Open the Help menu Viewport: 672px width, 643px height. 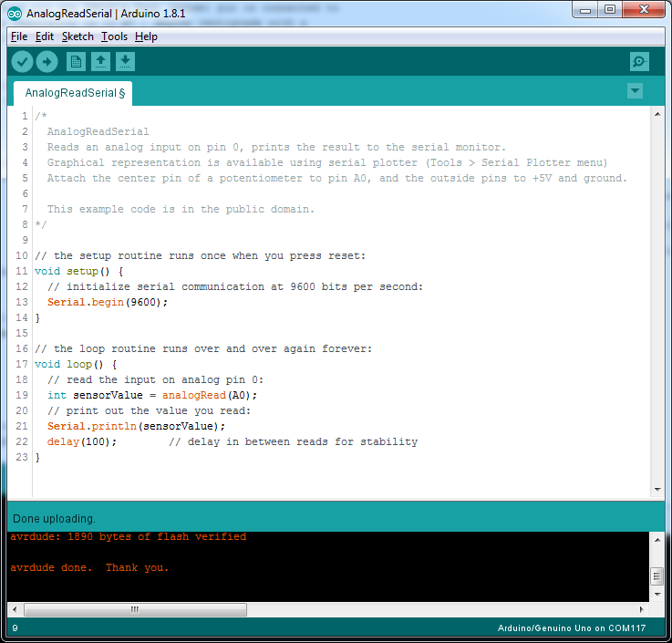[146, 36]
